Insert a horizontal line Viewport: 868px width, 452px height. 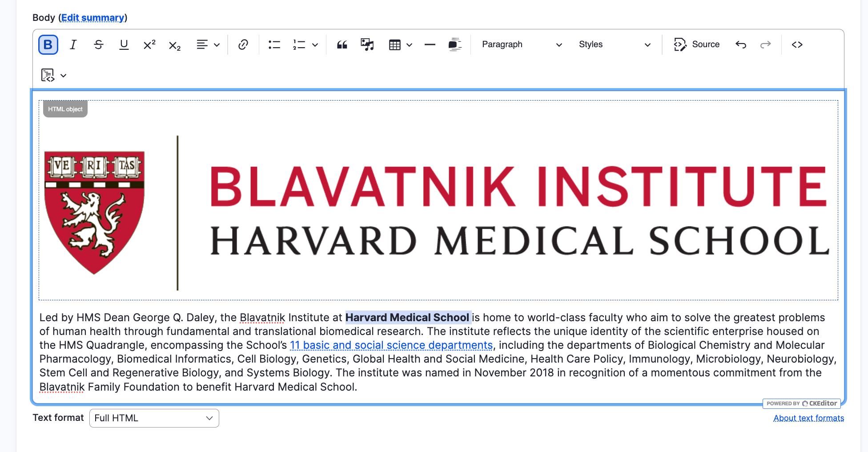coord(430,44)
